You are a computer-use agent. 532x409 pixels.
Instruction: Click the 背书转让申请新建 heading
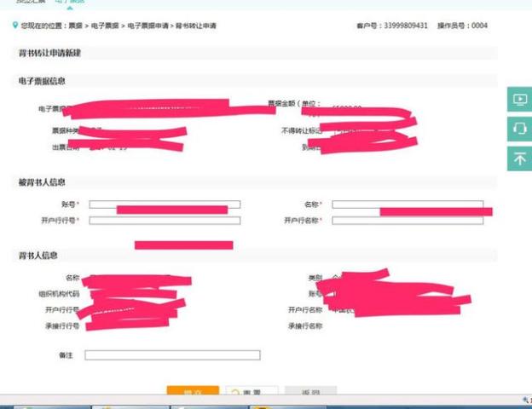tap(49, 53)
